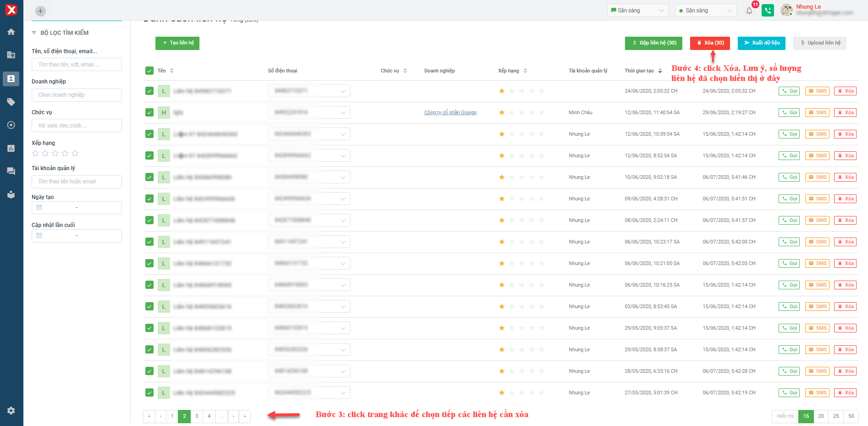
Task: Click the name, phone, email search field
Action: click(x=77, y=65)
